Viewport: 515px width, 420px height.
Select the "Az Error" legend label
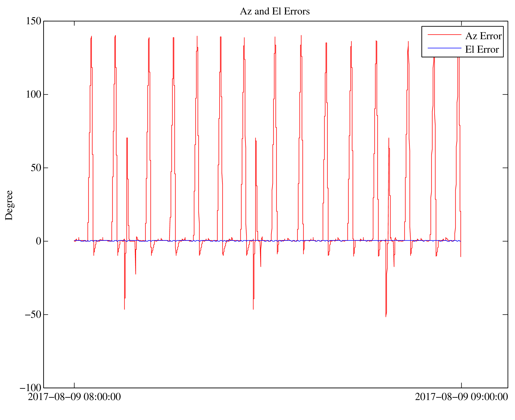point(483,36)
